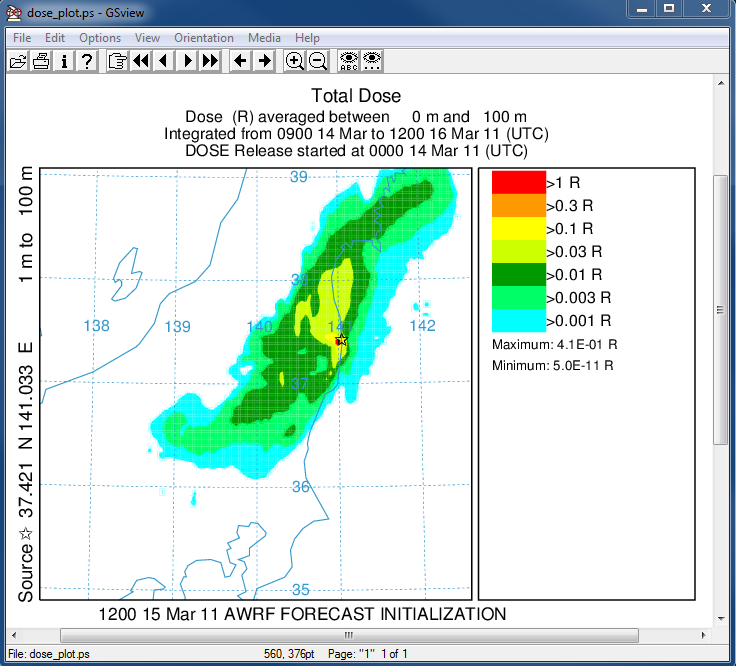Click the go-back left arrow icon
This screenshot has height=666, width=736.
click(240, 61)
